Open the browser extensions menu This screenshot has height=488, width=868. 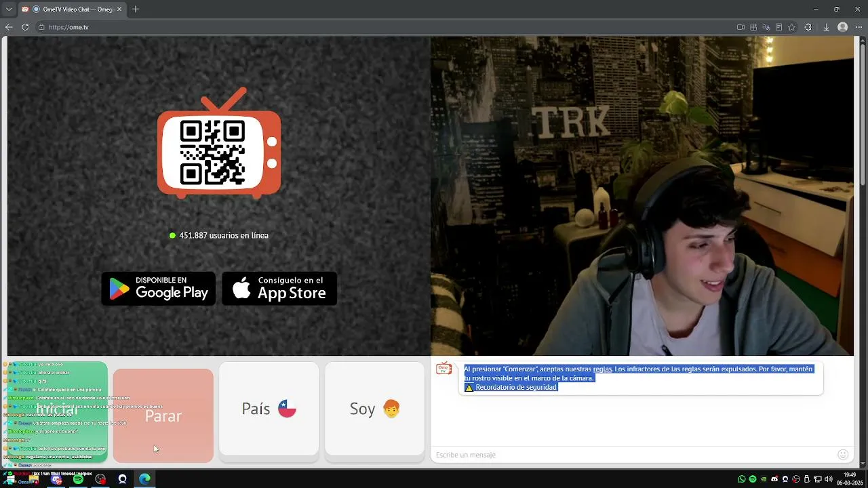click(x=808, y=27)
